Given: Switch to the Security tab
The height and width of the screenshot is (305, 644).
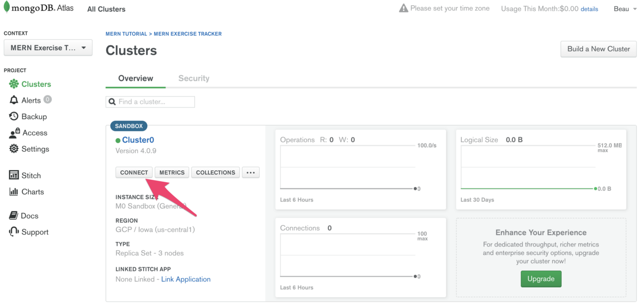Looking at the screenshot, I should pos(194,78).
